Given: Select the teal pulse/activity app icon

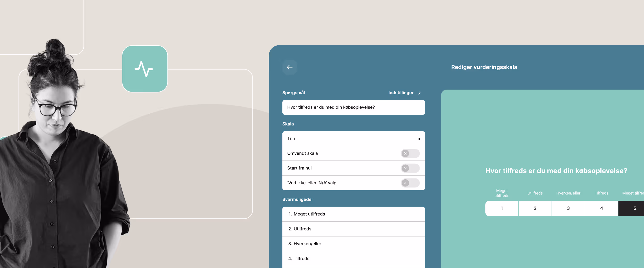Looking at the screenshot, I should pos(145,69).
